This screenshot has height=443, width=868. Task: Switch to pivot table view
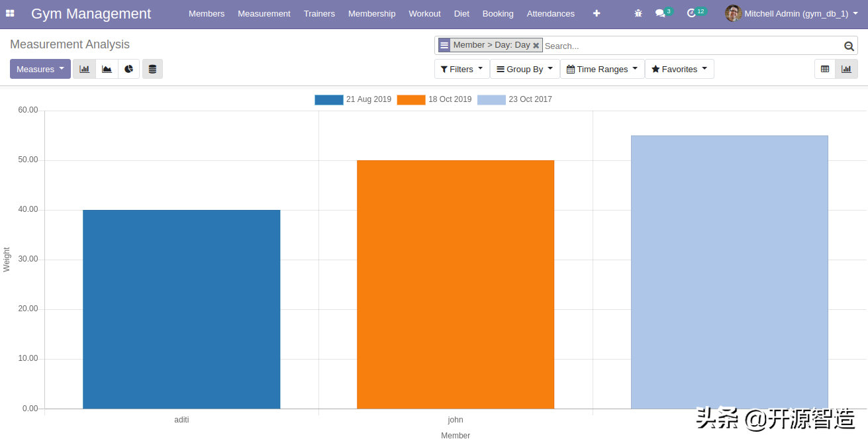coord(825,69)
